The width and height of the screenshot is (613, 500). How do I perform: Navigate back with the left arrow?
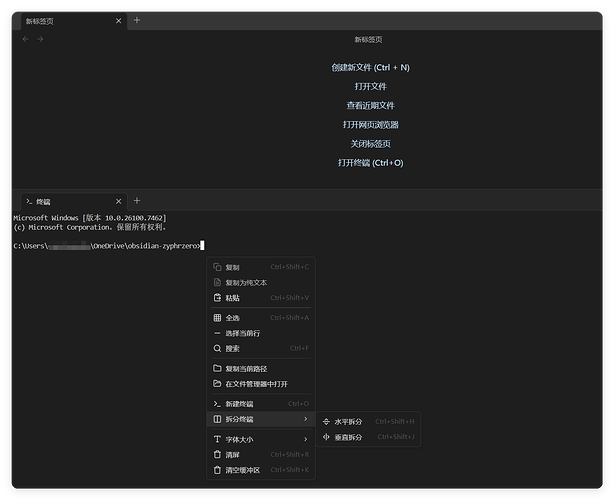point(25,39)
